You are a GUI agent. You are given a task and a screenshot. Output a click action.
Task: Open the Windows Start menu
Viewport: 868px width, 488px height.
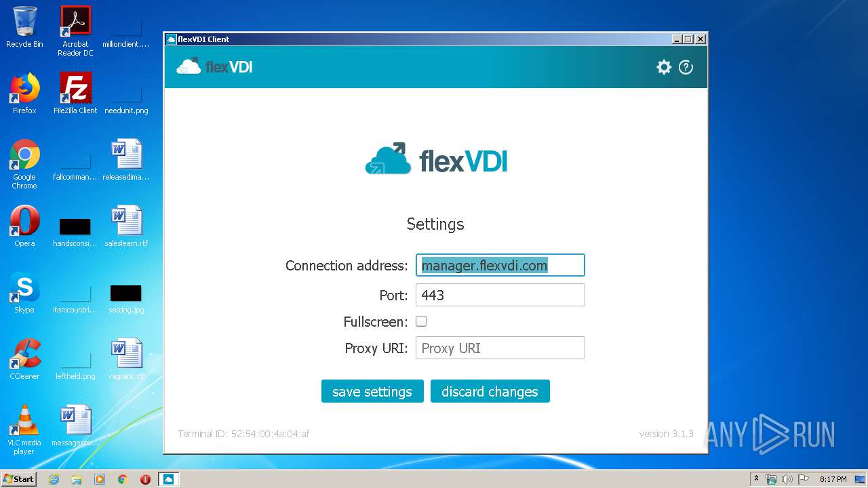pyautogui.click(x=19, y=479)
